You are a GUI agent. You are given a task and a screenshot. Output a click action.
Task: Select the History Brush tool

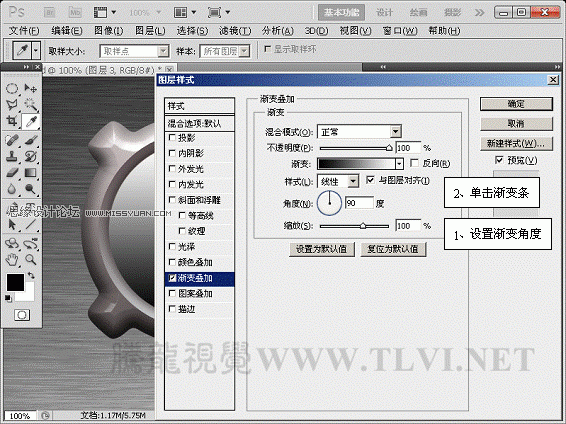click(31, 156)
